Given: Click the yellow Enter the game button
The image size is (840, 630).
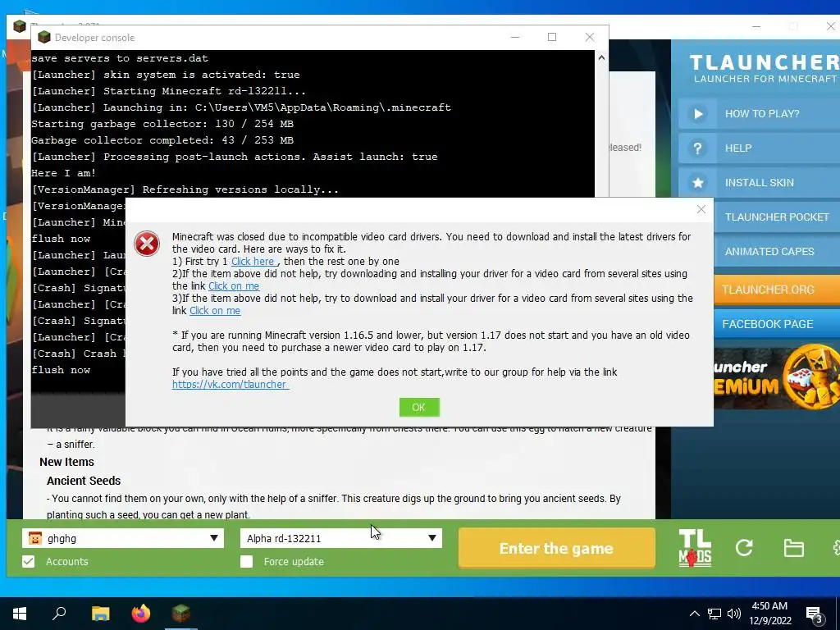Looking at the screenshot, I should coord(557,548).
